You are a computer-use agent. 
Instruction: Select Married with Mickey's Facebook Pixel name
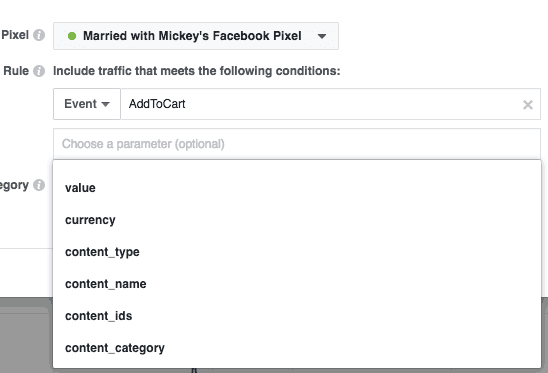coord(192,36)
